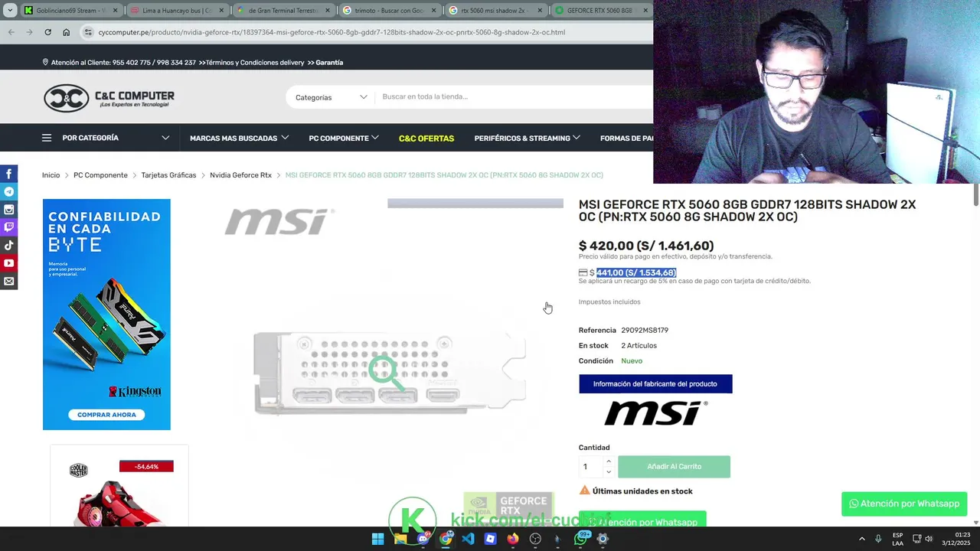Click the quantity input field
This screenshot has width=980, height=551.
(591, 467)
